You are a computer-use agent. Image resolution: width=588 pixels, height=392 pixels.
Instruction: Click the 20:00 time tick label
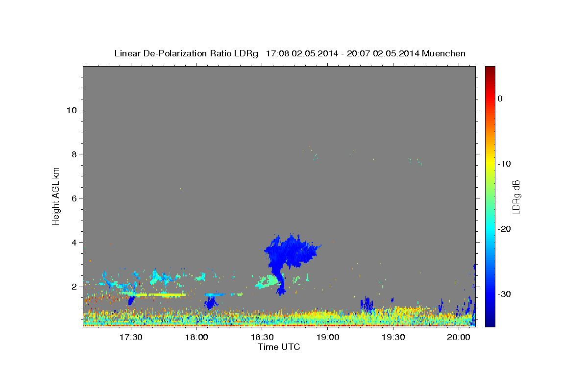[x=459, y=337]
